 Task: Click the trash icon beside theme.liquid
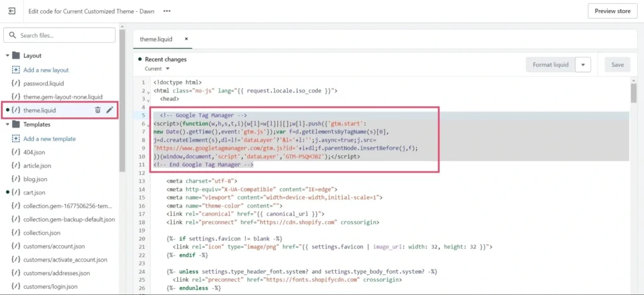[x=97, y=109]
